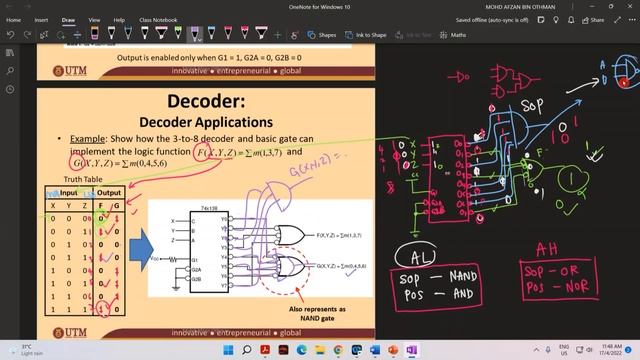The height and width of the screenshot is (360, 640).
Task: Open Adobe Acrobat from the taskbar
Action: pyautogui.click(x=265, y=350)
